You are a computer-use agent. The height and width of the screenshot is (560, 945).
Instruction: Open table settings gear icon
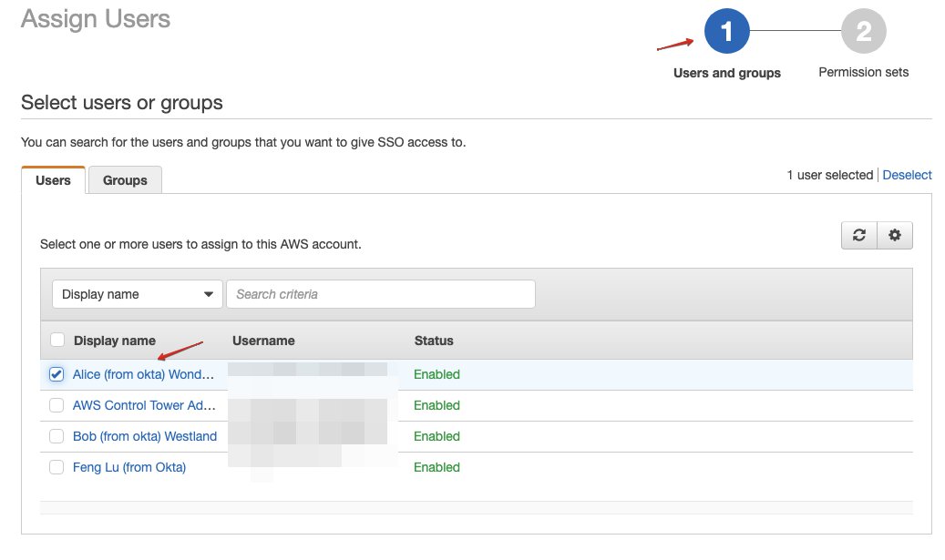(895, 235)
